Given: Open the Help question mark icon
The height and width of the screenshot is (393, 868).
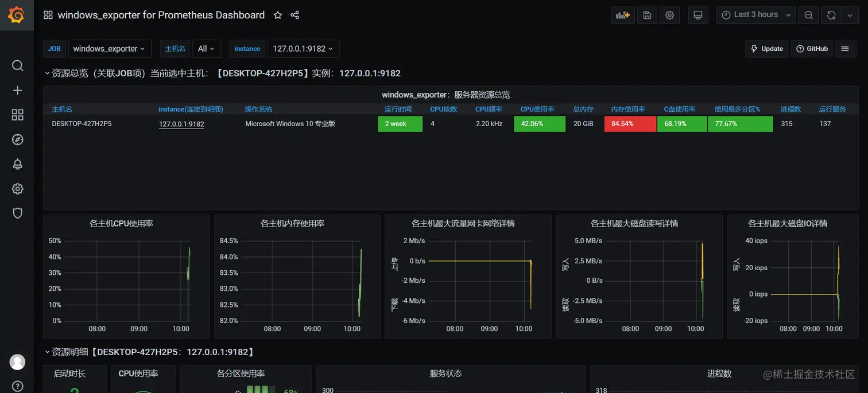Looking at the screenshot, I should tap(18, 386).
